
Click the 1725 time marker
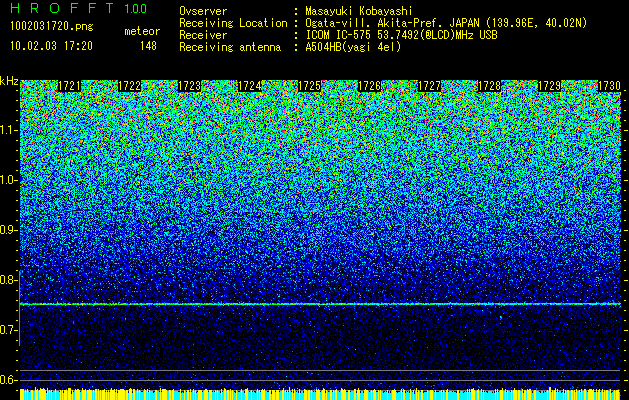click(309, 86)
